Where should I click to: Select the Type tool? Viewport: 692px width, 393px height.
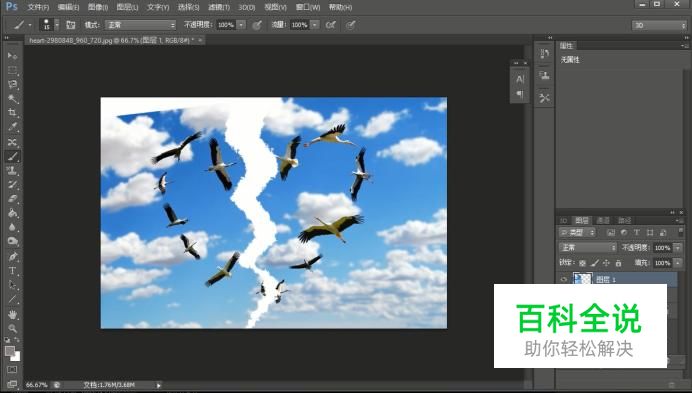click(x=12, y=270)
